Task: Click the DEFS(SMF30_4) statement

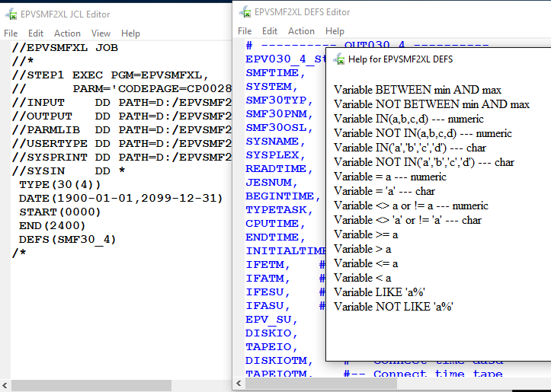Action: [68, 239]
